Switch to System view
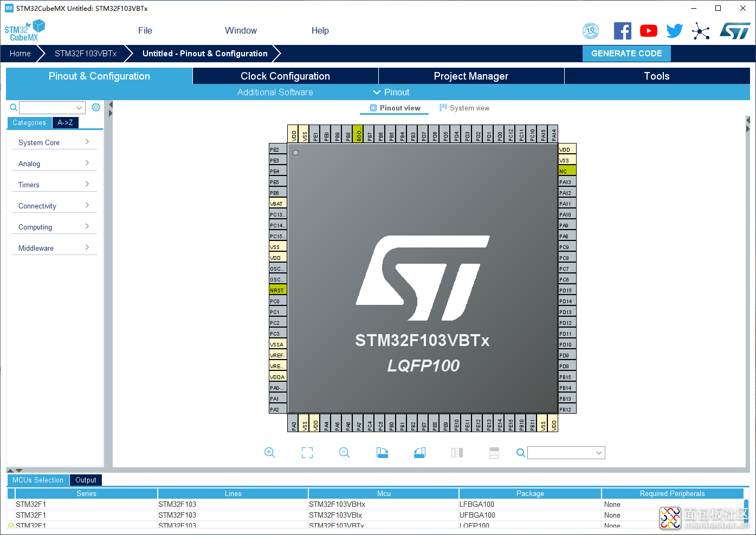Viewport: 756px width, 535px height. tap(464, 108)
